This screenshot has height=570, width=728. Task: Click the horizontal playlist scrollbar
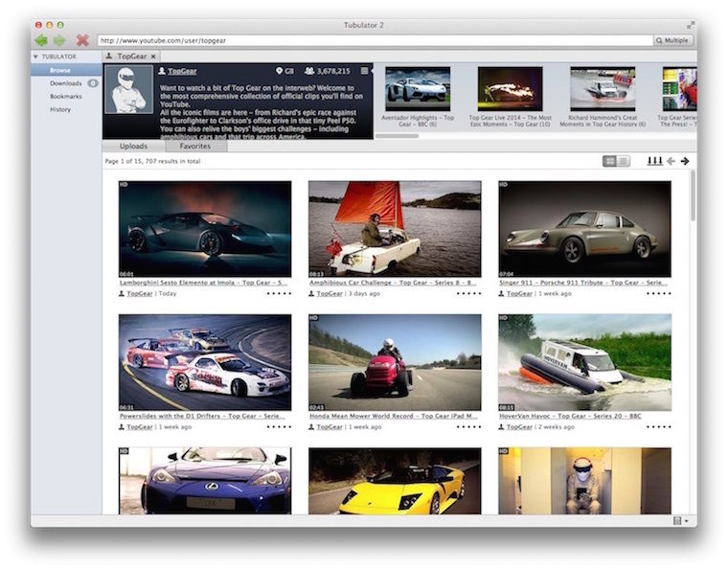coord(397,136)
